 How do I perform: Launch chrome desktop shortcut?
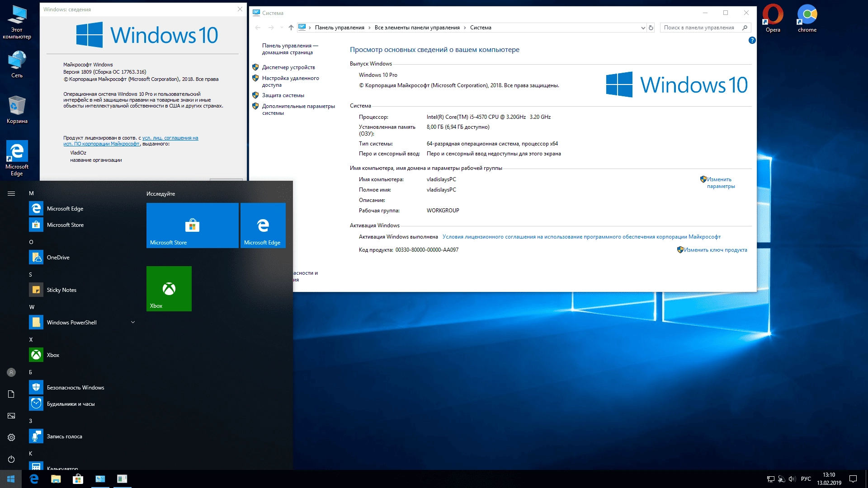[807, 18]
